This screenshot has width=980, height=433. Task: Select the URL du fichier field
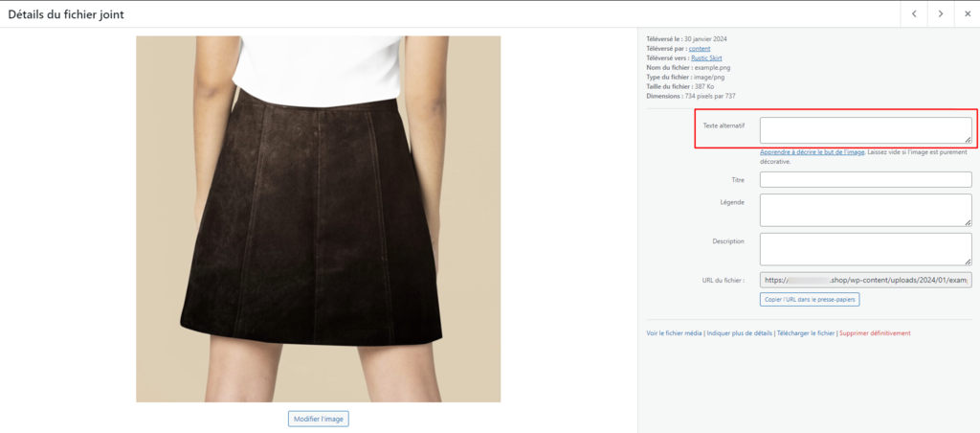coord(865,281)
